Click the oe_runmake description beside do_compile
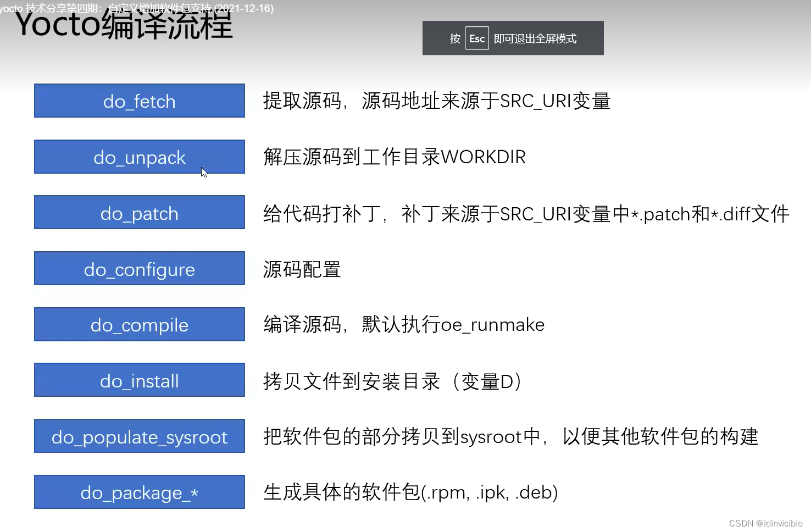 (x=403, y=324)
